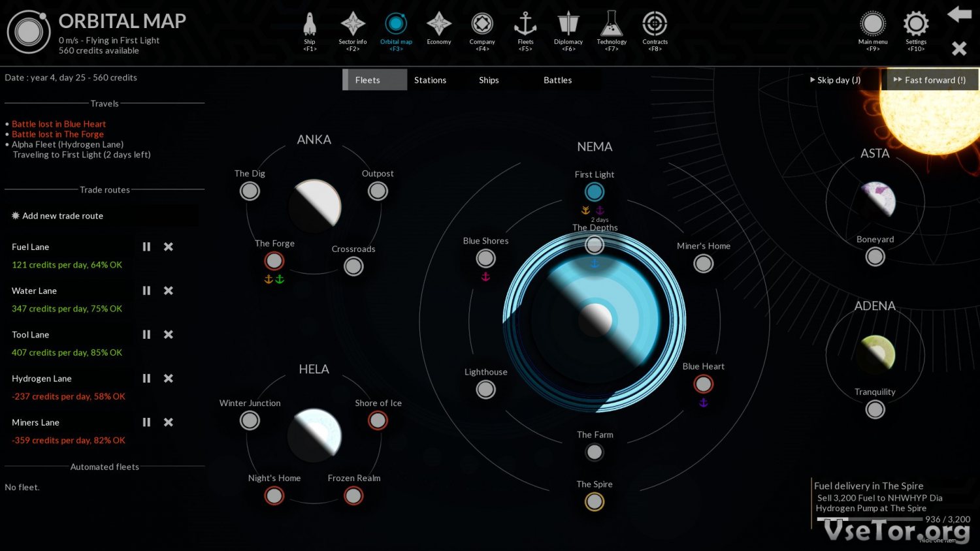The image size is (980, 551).
Task: Pause the Fuel Lane trade route
Action: click(x=146, y=247)
